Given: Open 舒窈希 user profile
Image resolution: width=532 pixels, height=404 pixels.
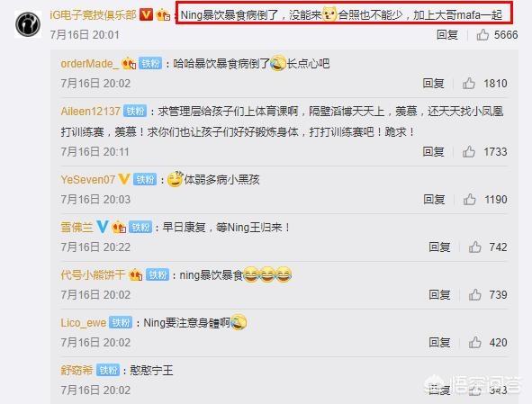Looking at the screenshot, I should tap(77, 370).
